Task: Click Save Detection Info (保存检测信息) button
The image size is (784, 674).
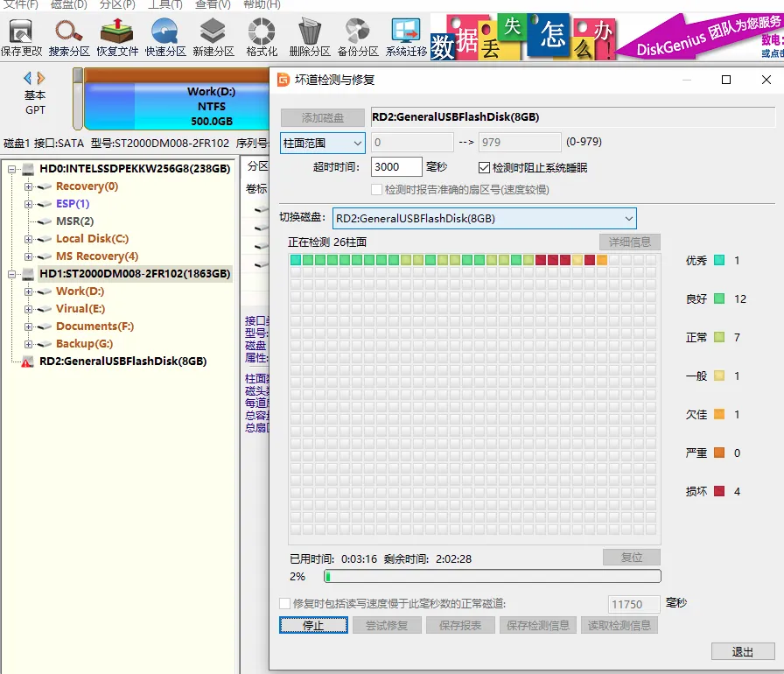Action: pos(538,625)
